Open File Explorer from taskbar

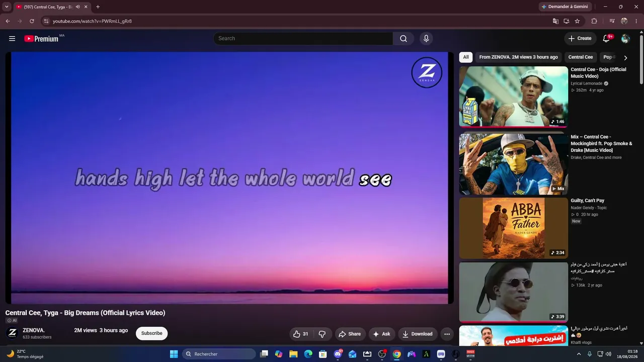pyautogui.click(x=293, y=354)
